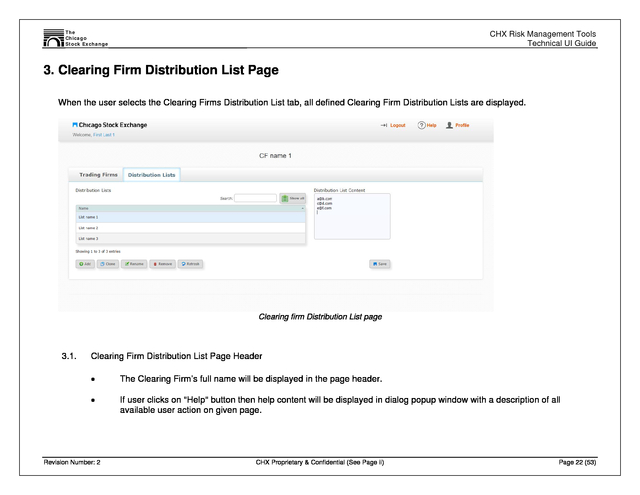Click 'Showing 1 to 3 of 3 entries' text
Screen dimensions: 640x495
(98, 251)
